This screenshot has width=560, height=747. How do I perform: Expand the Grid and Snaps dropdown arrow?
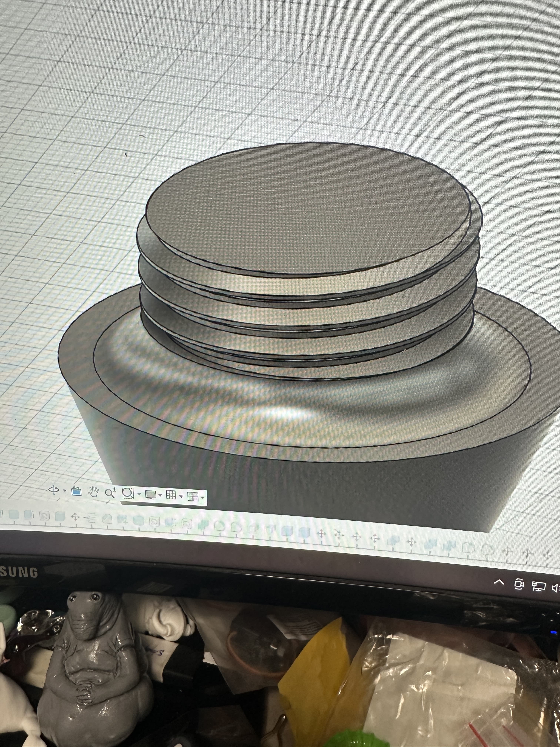tap(181, 496)
